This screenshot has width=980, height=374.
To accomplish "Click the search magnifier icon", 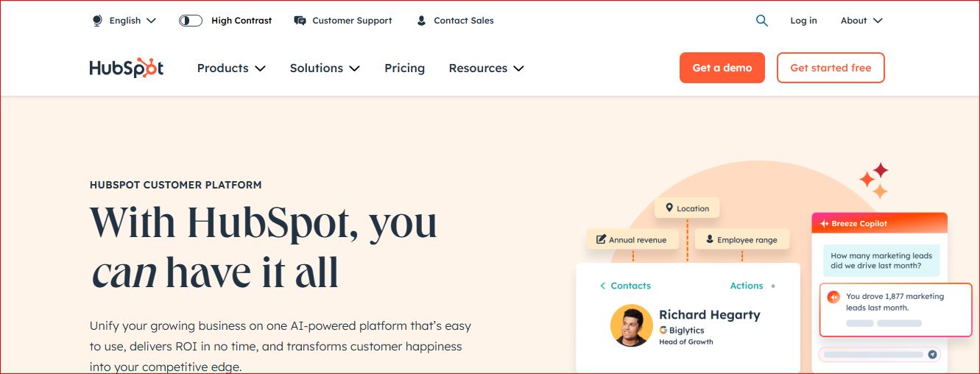I will pyautogui.click(x=762, y=21).
